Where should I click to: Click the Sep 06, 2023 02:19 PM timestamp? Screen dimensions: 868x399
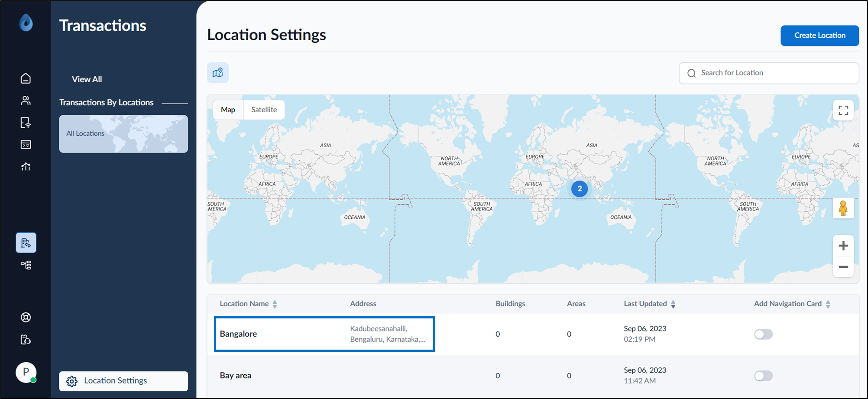click(x=645, y=334)
